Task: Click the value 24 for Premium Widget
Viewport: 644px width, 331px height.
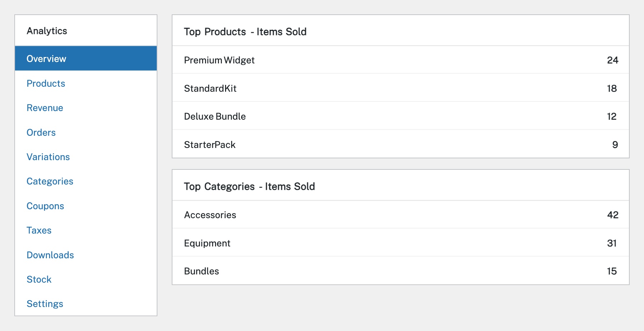Action: 613,60
